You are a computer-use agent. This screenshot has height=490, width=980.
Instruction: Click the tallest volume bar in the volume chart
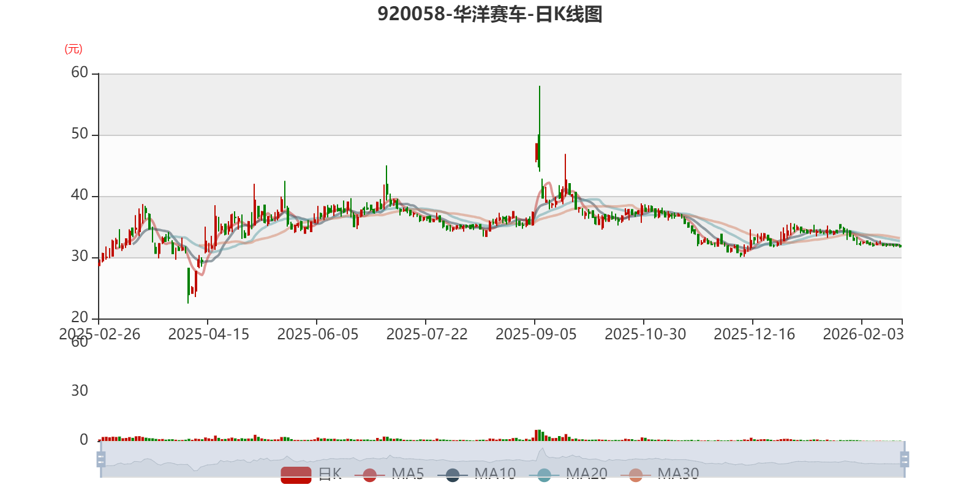pos(539,435)
